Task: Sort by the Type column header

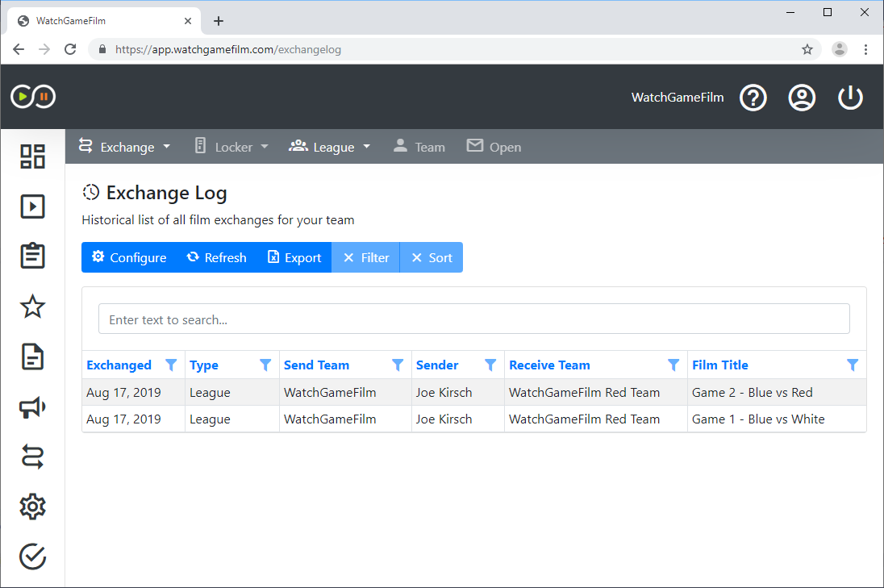Action: pyautogui.click(x=204, y=365)
